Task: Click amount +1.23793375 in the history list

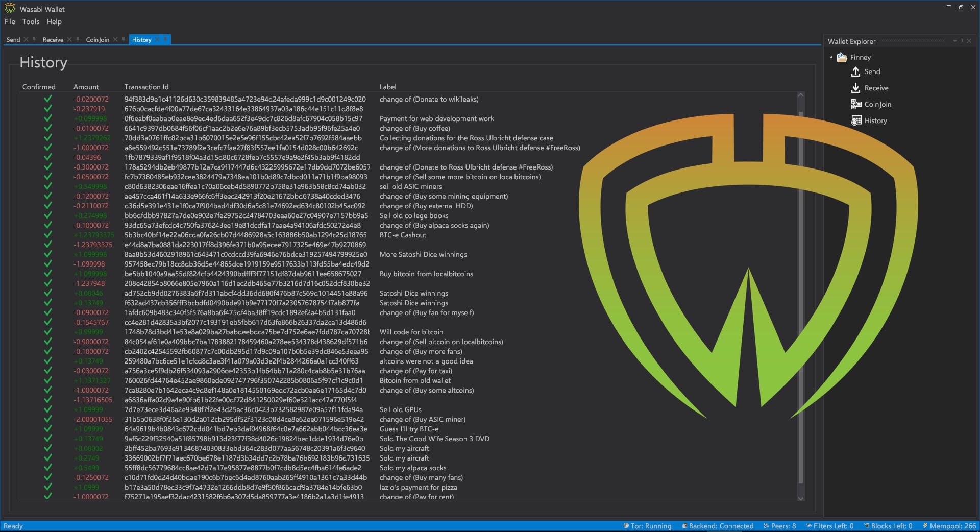Action: pyautogui.click(x=94, y=235)
